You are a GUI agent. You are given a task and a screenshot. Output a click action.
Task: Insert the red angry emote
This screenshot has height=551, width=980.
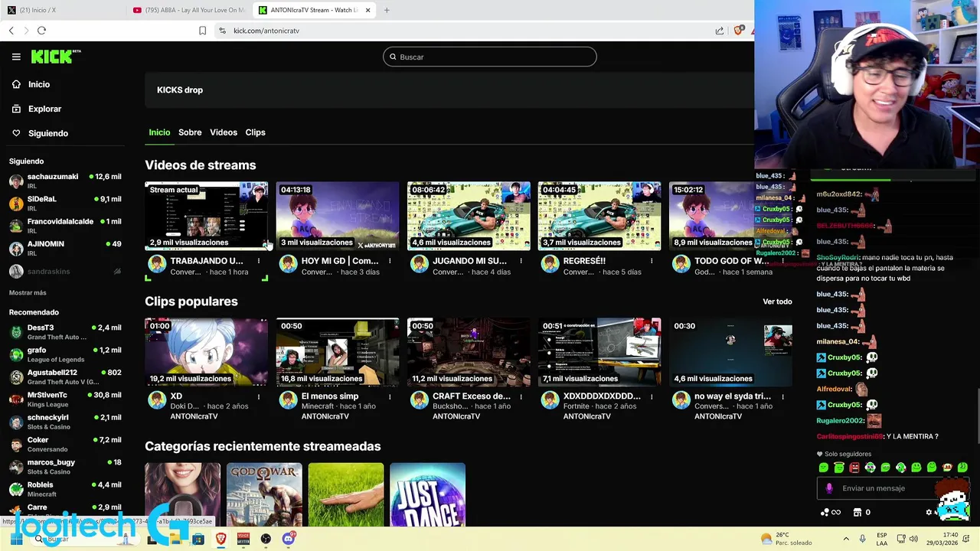pyautogui.click(x=854, y=468)
